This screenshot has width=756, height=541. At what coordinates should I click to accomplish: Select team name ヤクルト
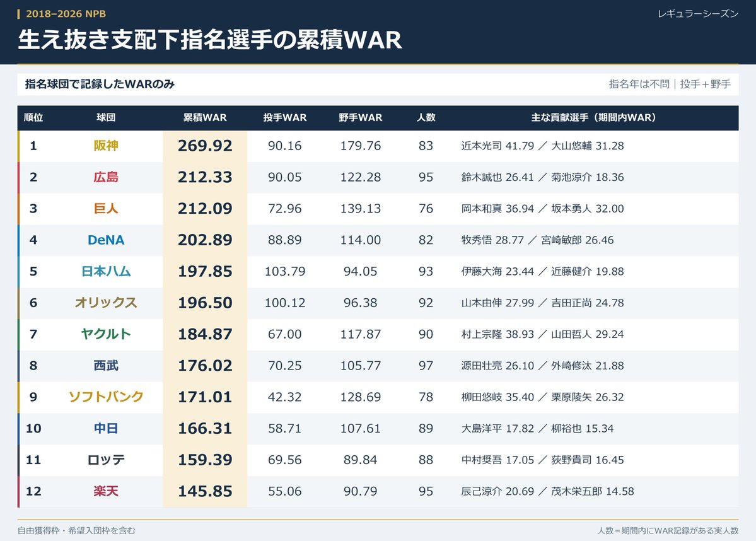pyautogui.click(x=105, y=334)
